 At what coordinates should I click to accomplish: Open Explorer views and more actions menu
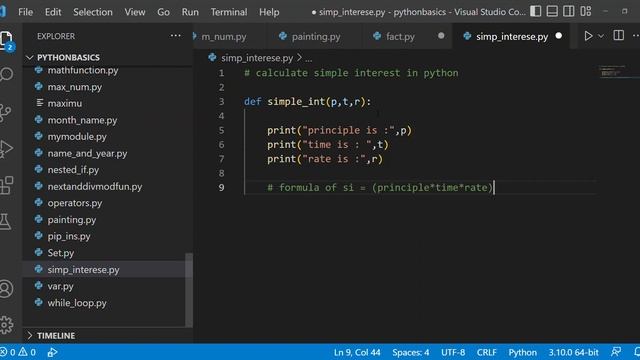[176, 36]
